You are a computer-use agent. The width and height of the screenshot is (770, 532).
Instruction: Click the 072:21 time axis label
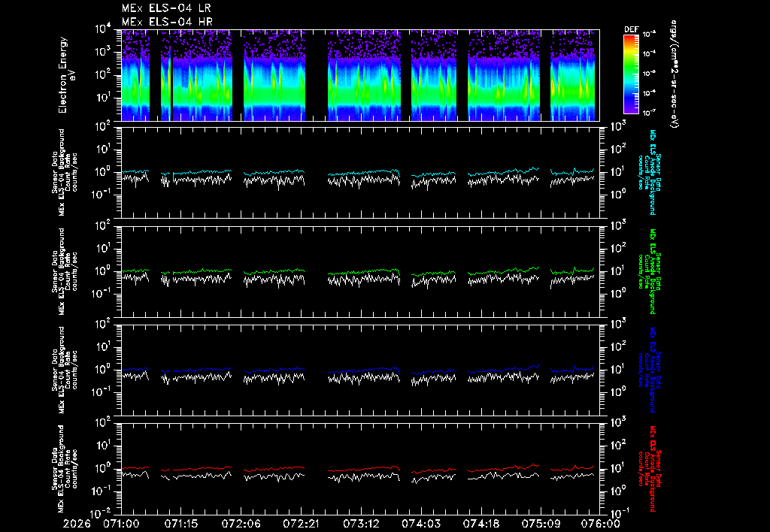point(301,524)
